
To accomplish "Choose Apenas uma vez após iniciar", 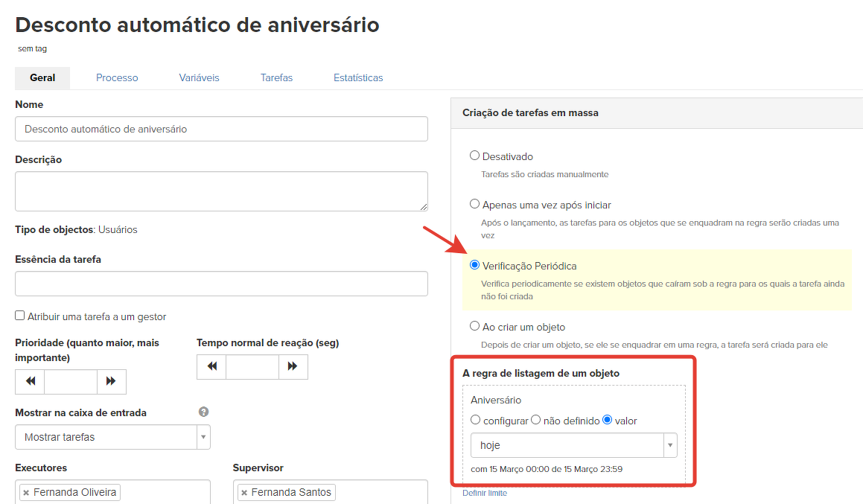I will tap(474, 204).
